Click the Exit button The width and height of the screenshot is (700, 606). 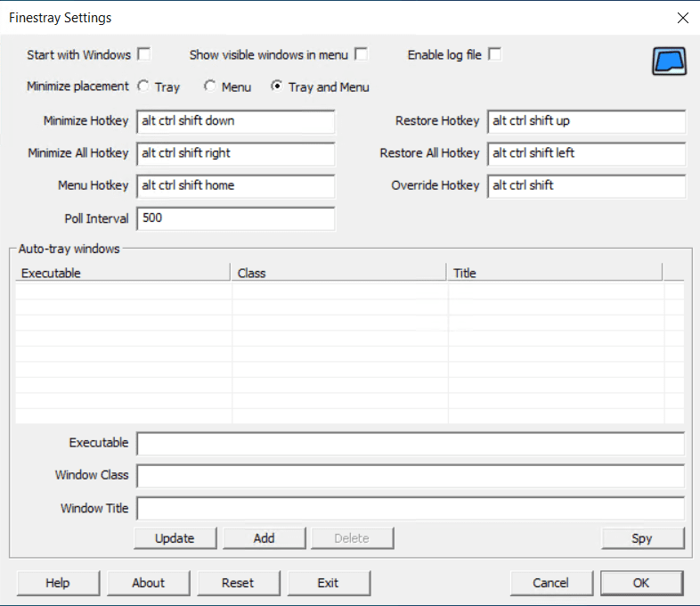click(329, 583)
